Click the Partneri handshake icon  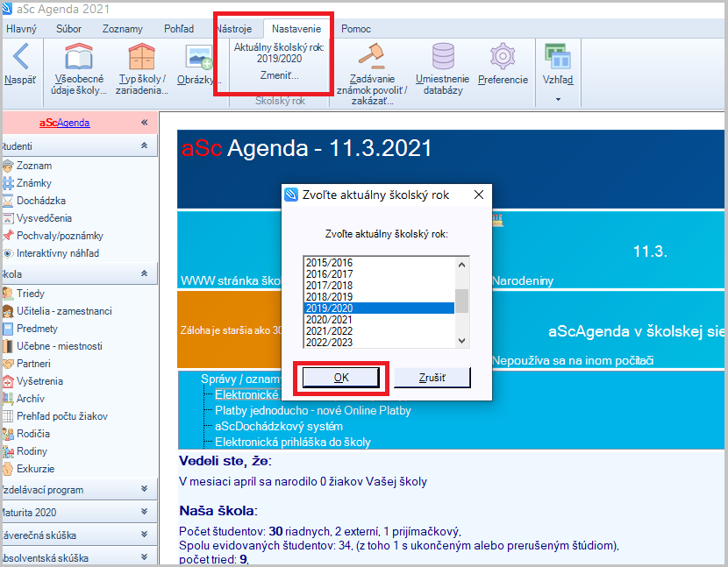pos(8,364)
